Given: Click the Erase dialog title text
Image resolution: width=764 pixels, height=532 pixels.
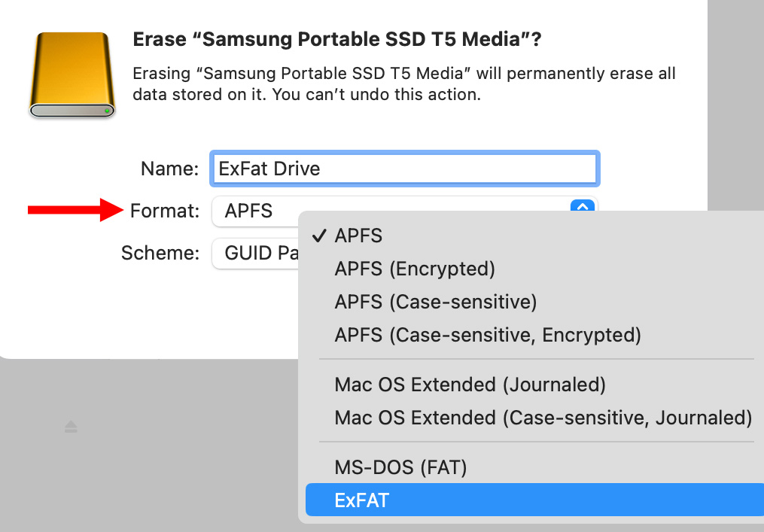Looking at the screenshot, I should (x=336, y=40).
